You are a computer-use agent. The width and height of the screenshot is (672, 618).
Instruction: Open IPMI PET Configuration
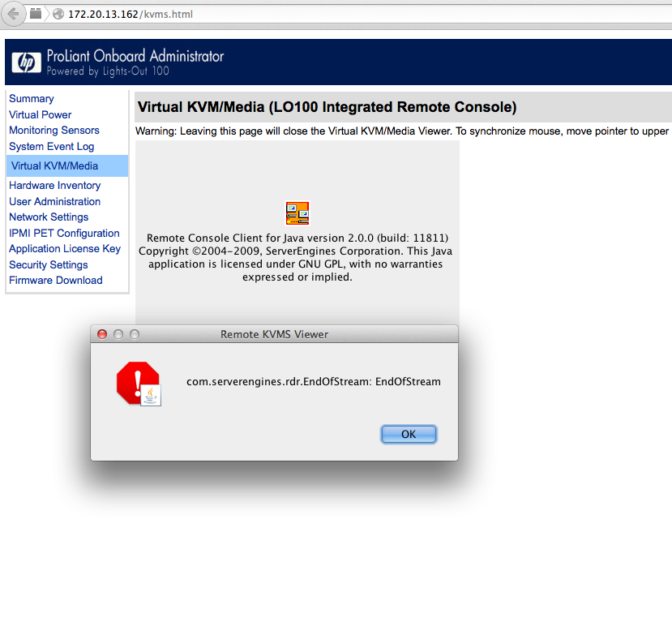click(64, 234)
